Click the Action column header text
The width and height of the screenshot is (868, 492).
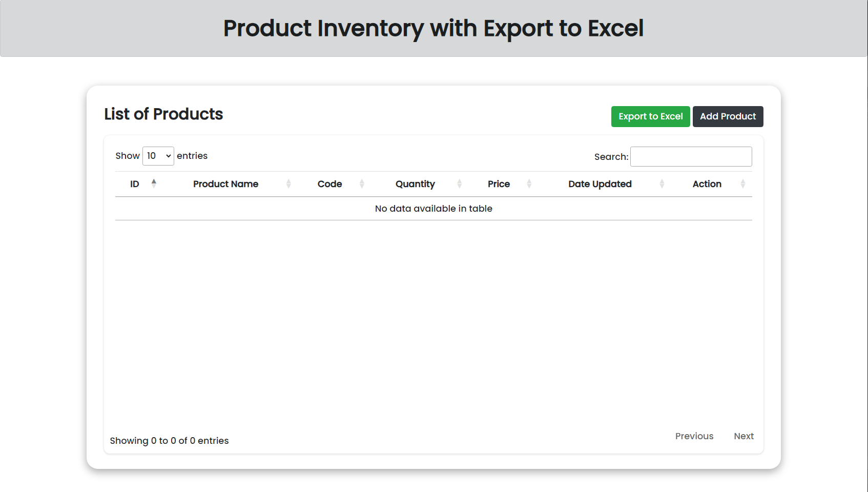[707, 184]
